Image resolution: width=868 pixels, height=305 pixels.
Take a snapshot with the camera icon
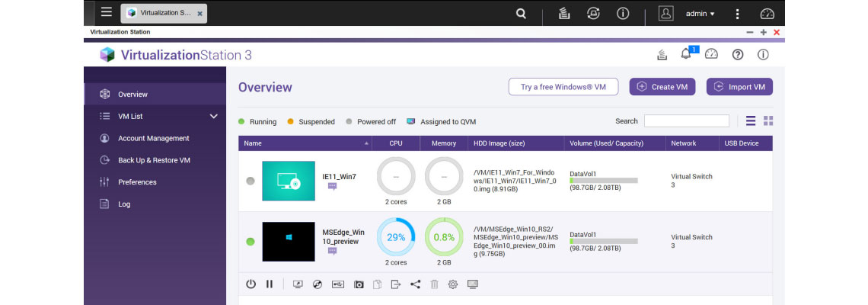(x=358, y=284)
